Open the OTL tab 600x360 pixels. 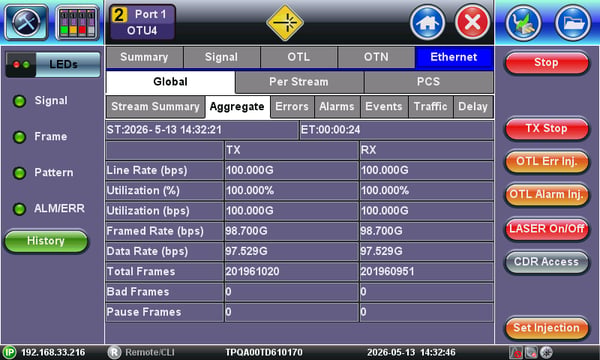click(299, 57)
